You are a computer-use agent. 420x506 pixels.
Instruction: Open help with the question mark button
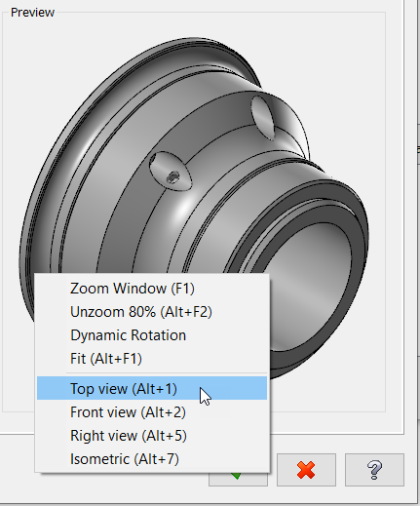tap(374, 470)
